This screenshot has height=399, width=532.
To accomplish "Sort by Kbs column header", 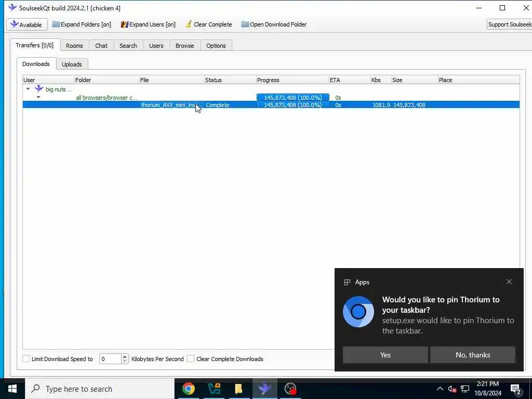I will (381, 80).
